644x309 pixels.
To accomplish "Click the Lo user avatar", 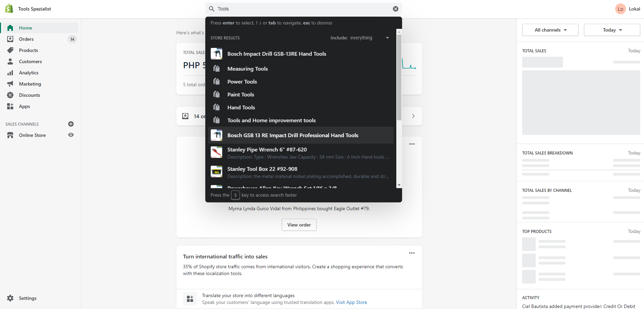I will pos(620,9).
